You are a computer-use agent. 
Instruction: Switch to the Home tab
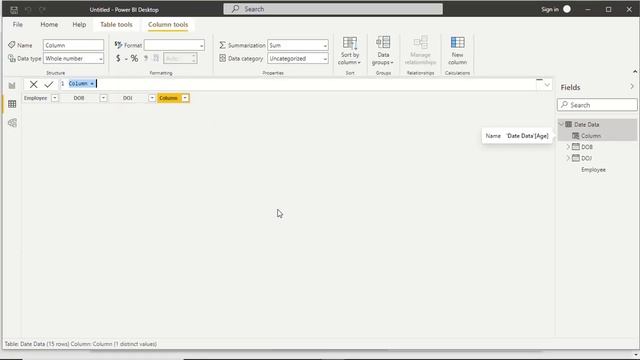coord(49,24)
